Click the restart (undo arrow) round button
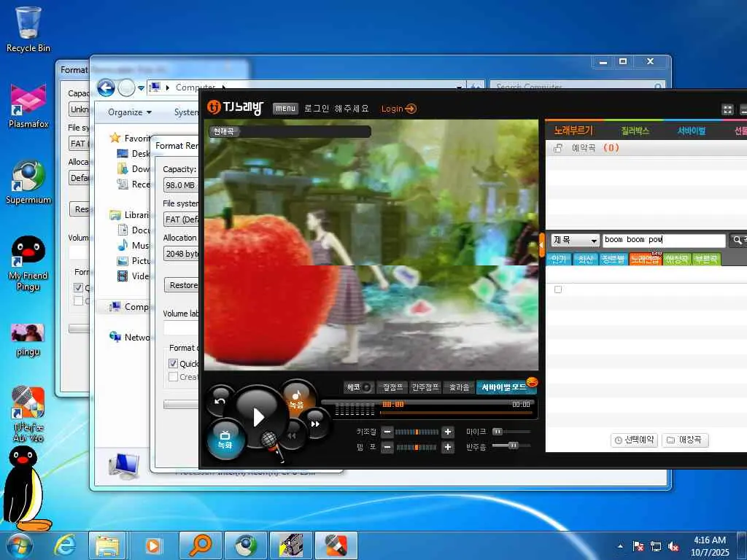 point(220,402)
